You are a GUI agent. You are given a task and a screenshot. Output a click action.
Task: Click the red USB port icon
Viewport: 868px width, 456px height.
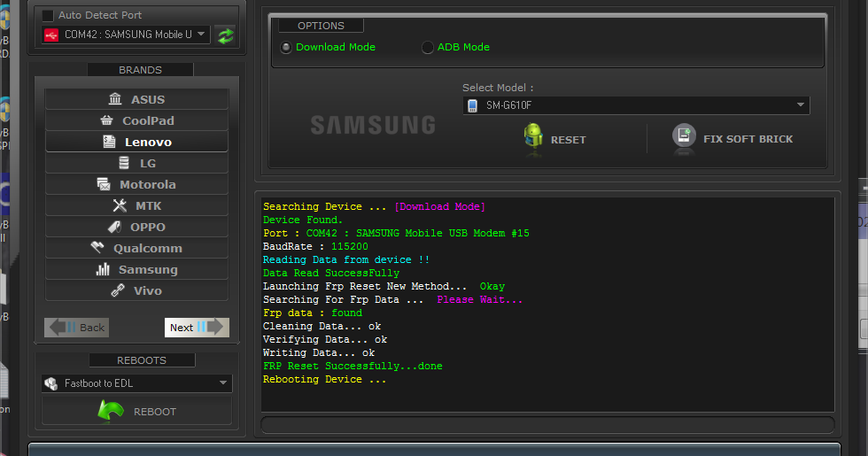click(x=51, y=35)
